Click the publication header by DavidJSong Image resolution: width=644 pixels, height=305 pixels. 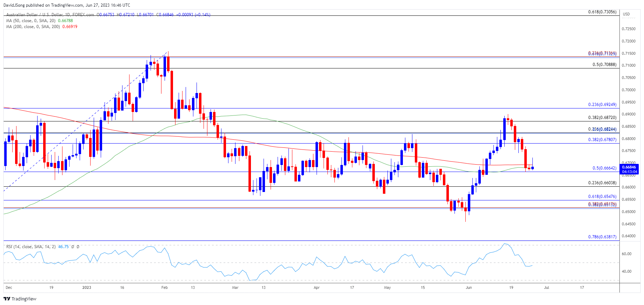(67, 5)
